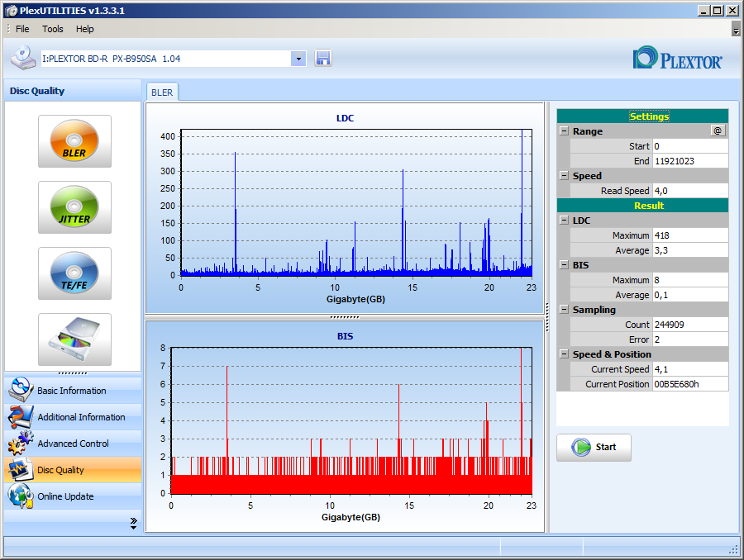Click the vertical splitter beside settings panel
The width and height of the screenshot is (744, 560).
click(x=547, y=316)
